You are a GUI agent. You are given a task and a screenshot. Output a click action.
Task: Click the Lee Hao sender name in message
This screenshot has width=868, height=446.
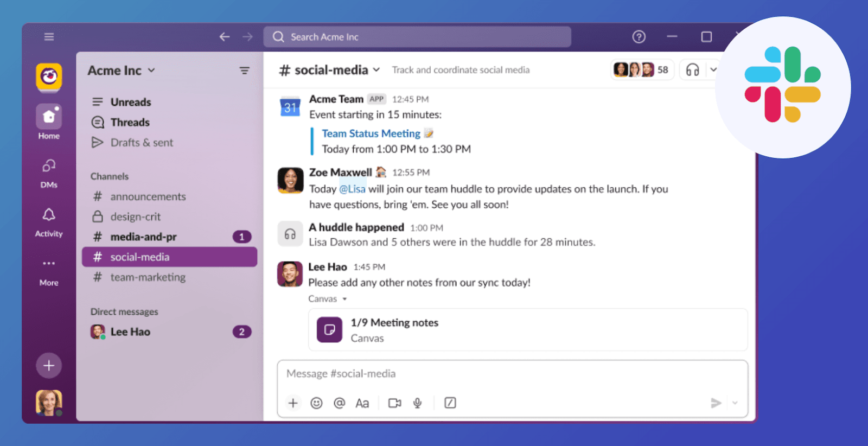coord(328,267)
